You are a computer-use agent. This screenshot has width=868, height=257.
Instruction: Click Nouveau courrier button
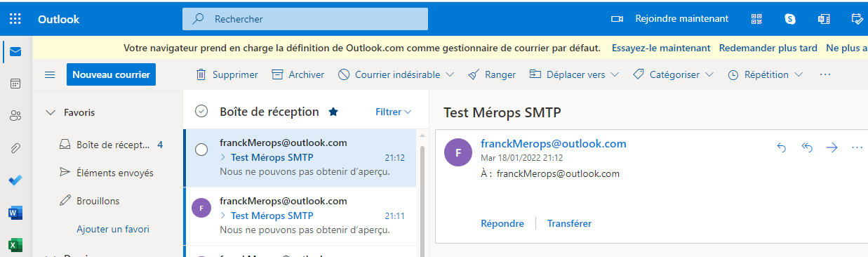point(112,74)
